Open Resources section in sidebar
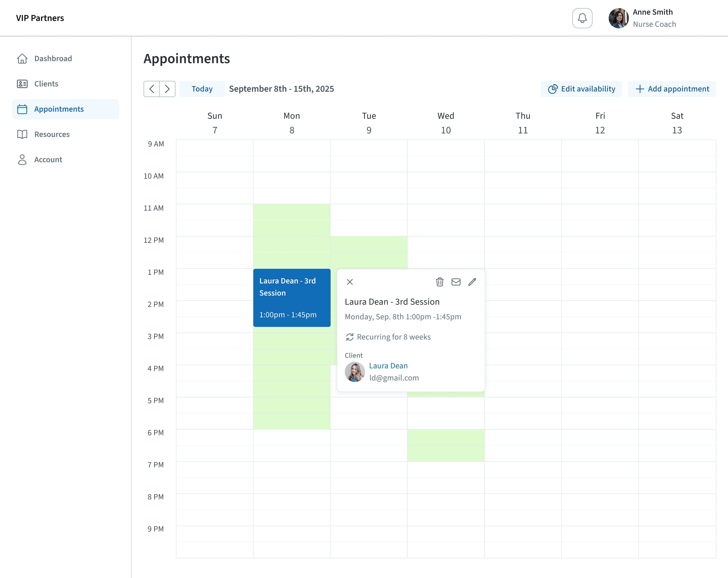Screen dimensions: 728x578 (x=52, y=134)
